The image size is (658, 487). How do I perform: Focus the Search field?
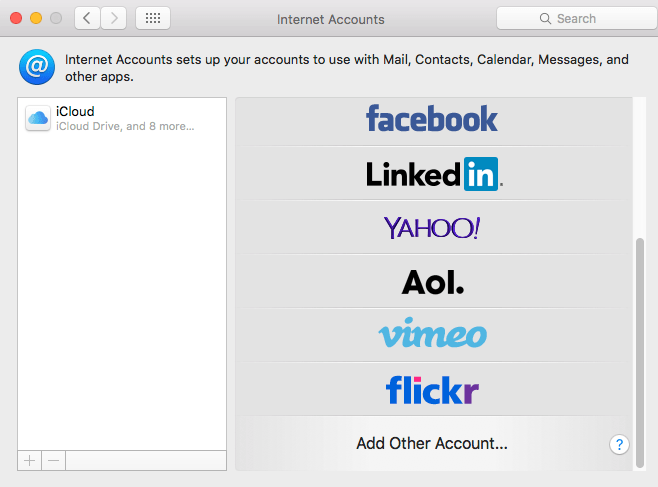click(577, 18)
